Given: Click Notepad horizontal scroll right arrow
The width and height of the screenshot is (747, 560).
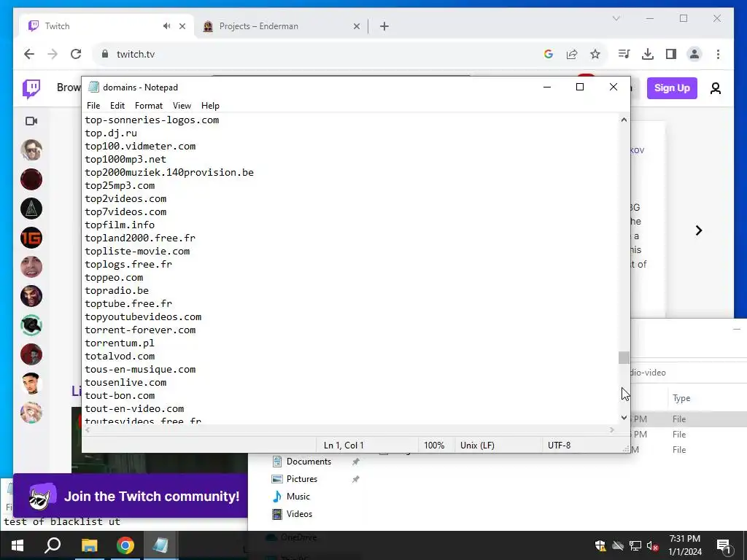Looking at the screenshot, I should tap(612, 430).
